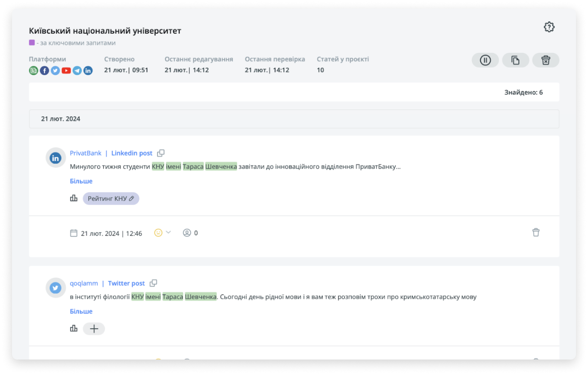Copy the Linkedin post link
This screenshot has width=588, height=375.
pyautogui.click(x=161, y=153)
